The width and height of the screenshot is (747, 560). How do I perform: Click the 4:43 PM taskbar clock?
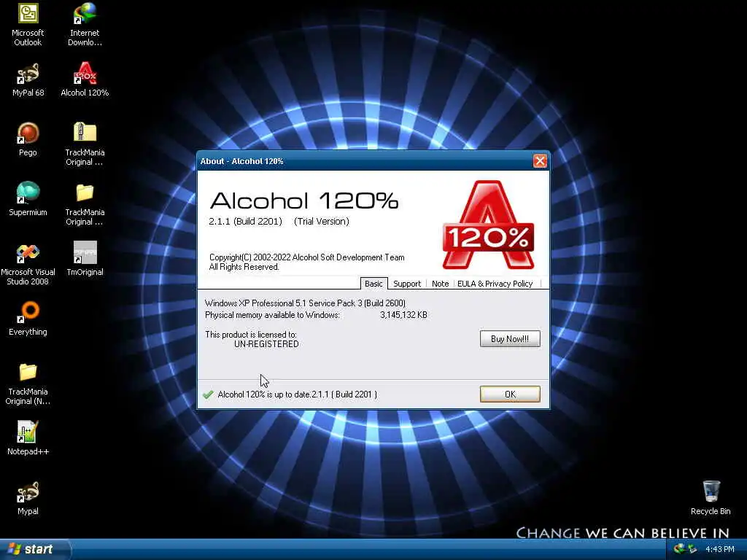click(x=720, y=549)
